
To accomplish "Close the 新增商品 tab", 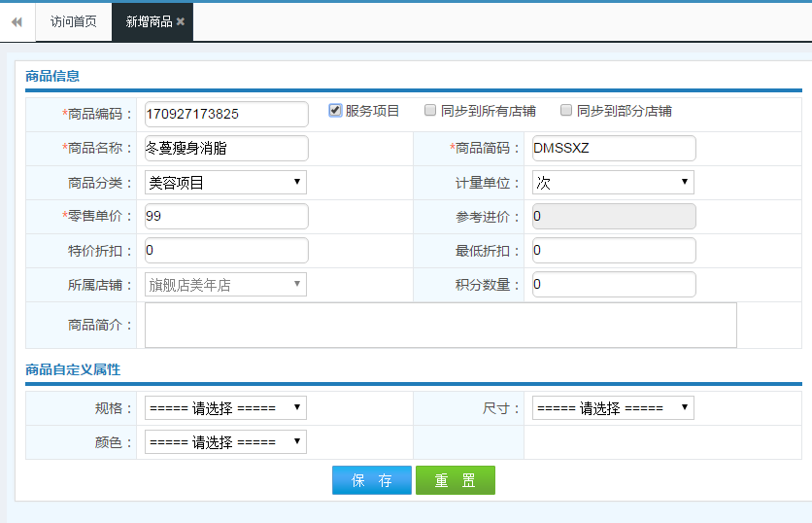I will coord(181,21).
